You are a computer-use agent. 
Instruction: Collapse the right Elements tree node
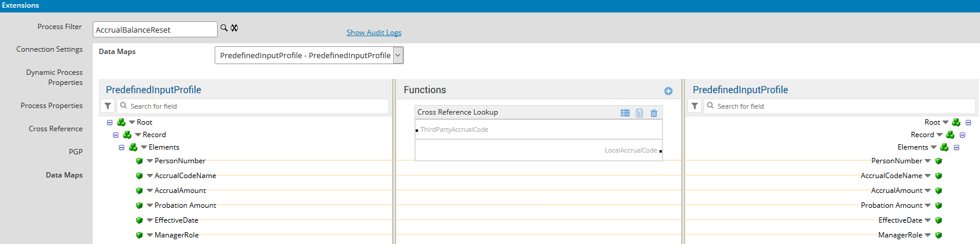956,147
